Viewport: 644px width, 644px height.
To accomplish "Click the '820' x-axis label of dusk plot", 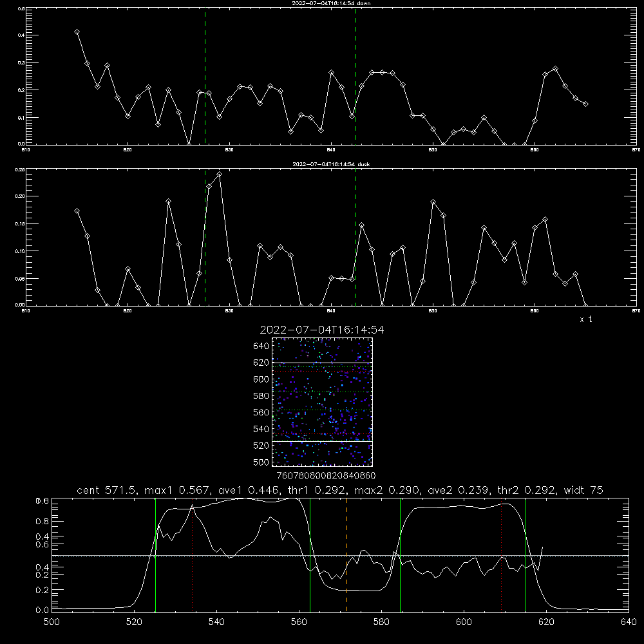I will tap(128, 311).
